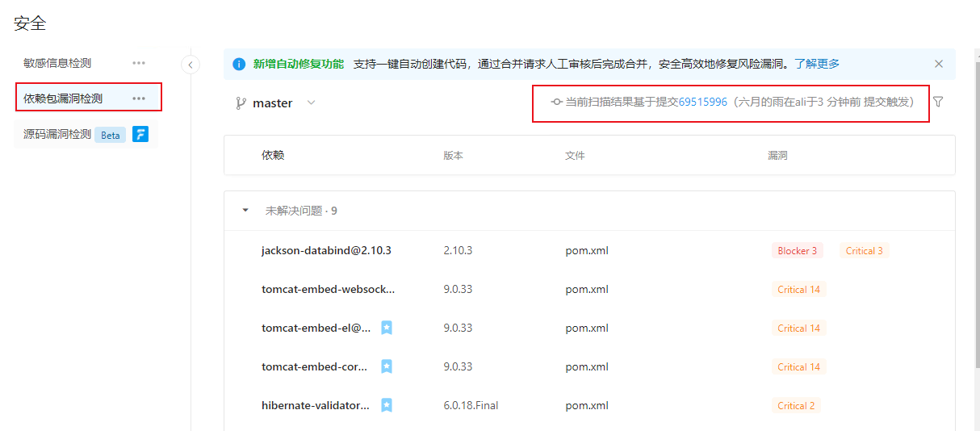Screen dimensions: 980x431
Task: Open the jackson-databind@2.10.3 dependency
Action: [326, 250]
